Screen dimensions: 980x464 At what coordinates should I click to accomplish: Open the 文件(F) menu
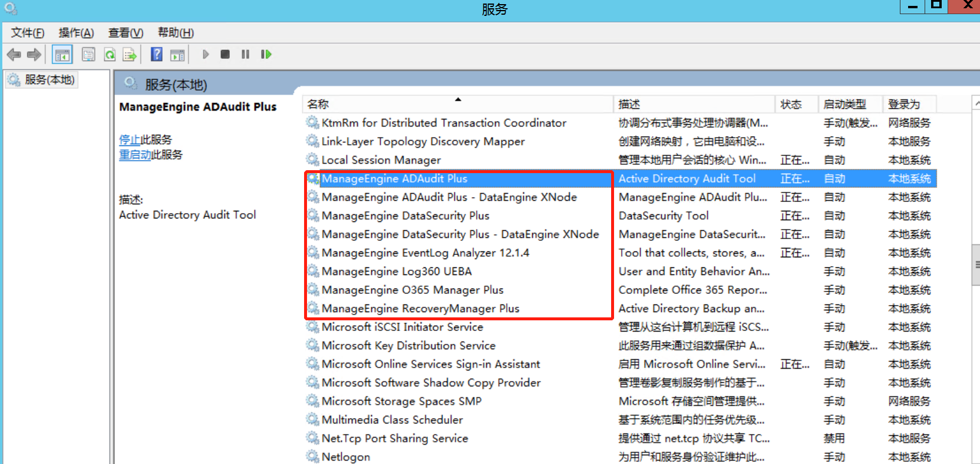28,33
